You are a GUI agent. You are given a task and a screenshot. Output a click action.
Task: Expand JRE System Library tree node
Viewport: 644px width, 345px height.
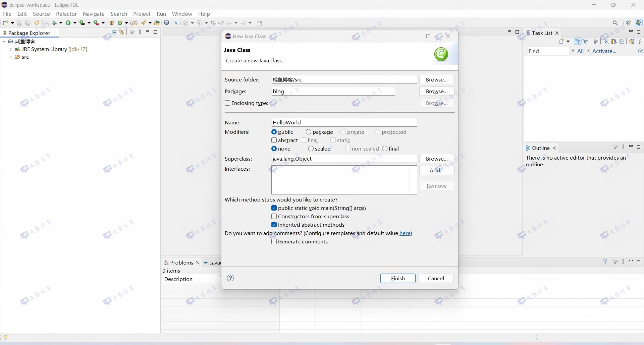click(x=11, y=49)
